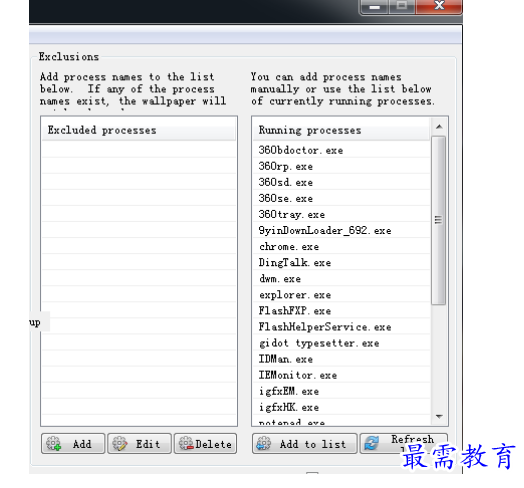
Task: Select IDMan.exe process row
Action: tap(342, 359)
